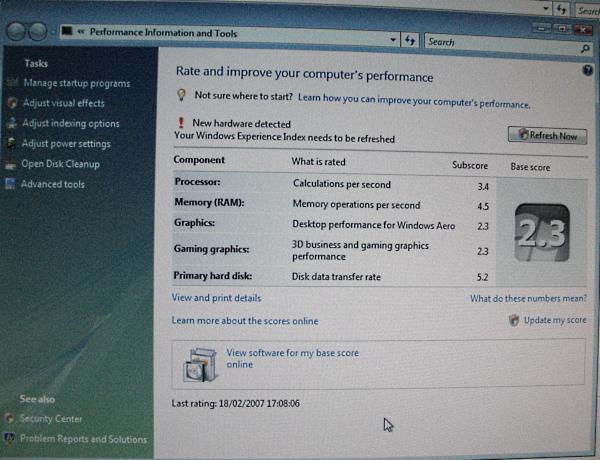Screen dimensions: 600x460
Task: Click the Open Disk Cleanup icon
Action: click(x=11, y=164)
